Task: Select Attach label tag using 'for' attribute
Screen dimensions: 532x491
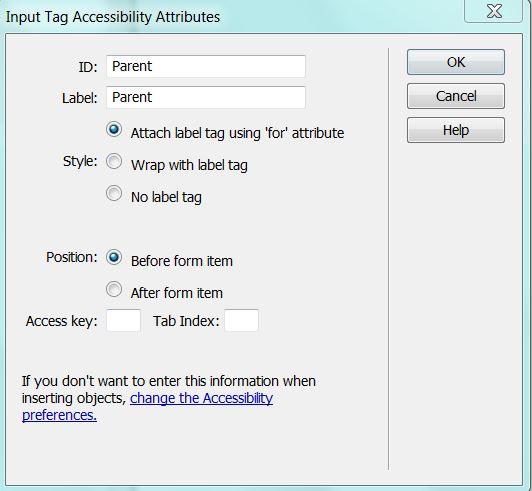Action: [x=114, y=129]
